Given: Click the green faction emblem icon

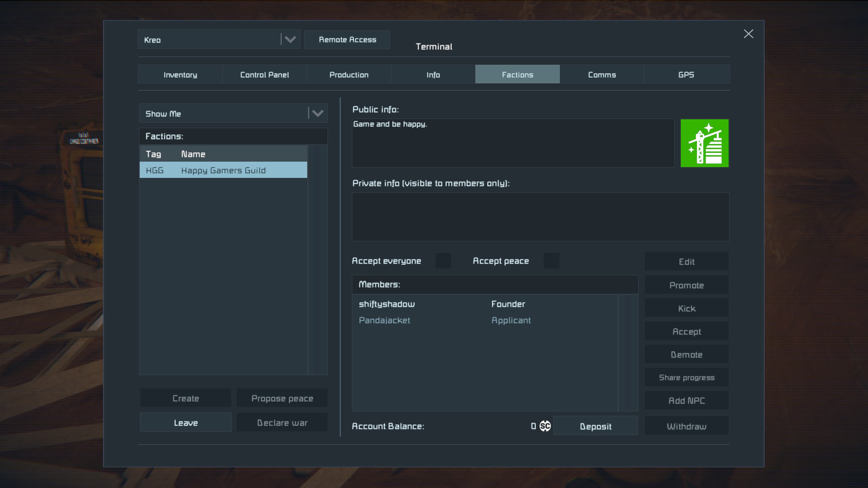Looking at the screenshot, I should 704,143.
